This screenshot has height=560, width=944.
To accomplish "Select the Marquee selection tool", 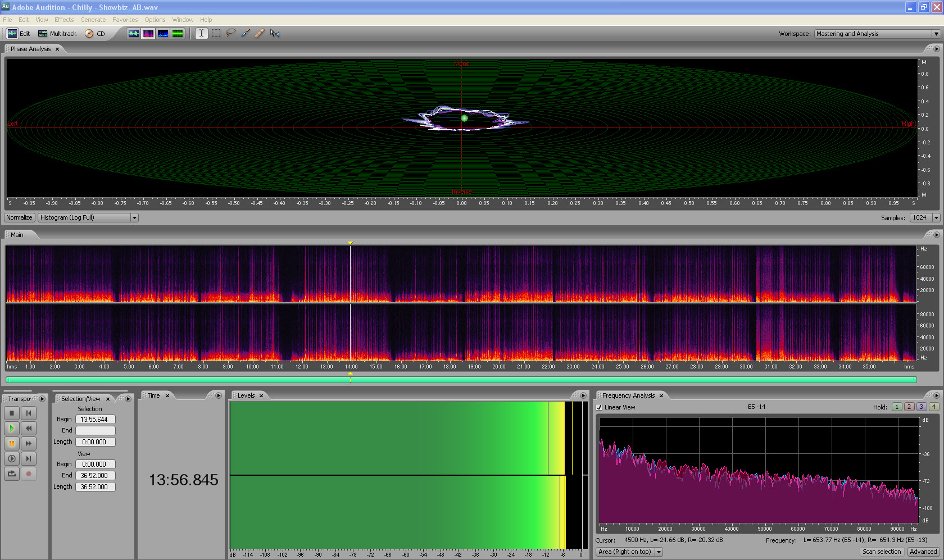I will click(x=216, y=34).
